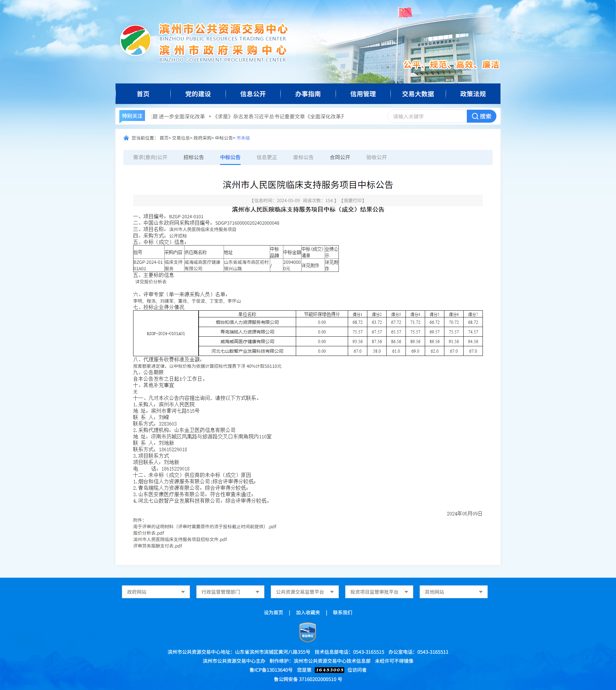Expand the 政府网站 dropdown
Viewport: 616px width, 690px height.
156,592
